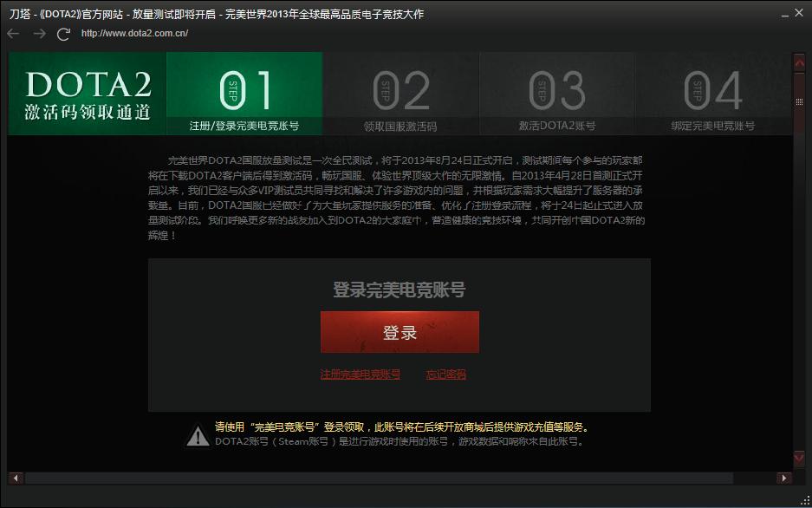Select step 02 领取国服激活码 tab
Image resolution: width=812 pixels, height=508 pixels.
click(x=401, y=94)
